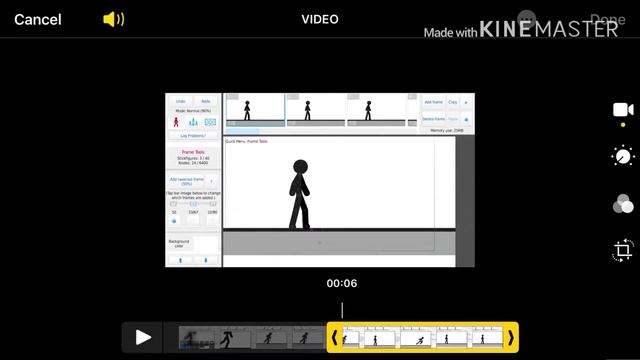Tap the video preview of the stick figure
Screen dimensions: 640x360
click(320, 180)
